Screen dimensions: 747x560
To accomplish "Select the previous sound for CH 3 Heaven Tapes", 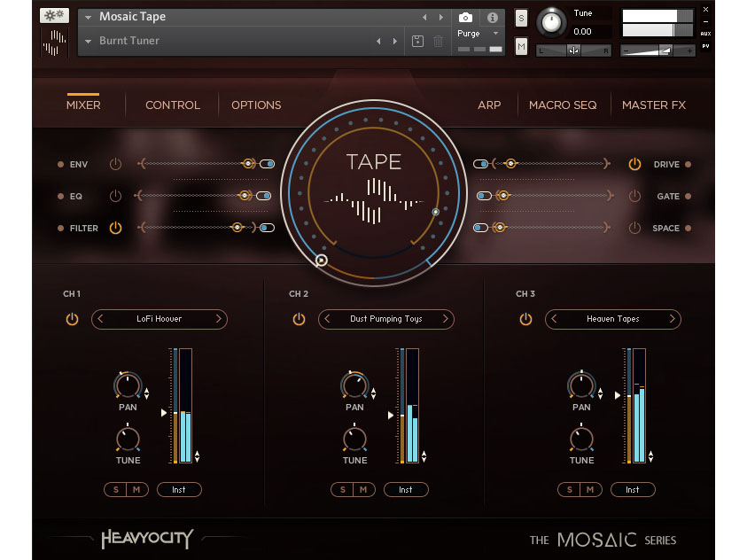I will (554, 319).
